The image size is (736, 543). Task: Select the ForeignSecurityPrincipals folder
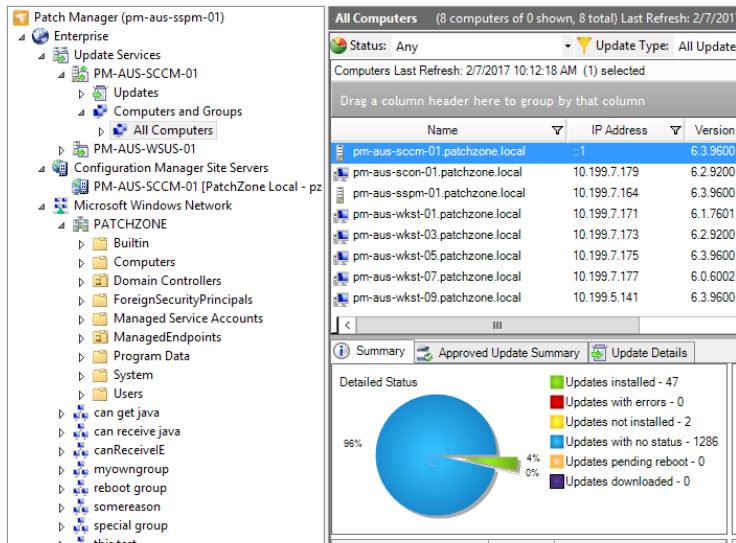click(183, 299)
